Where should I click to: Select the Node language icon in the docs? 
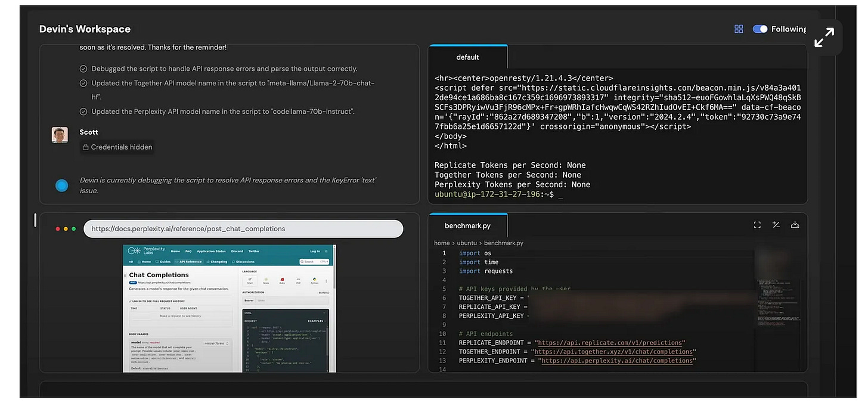pyautogui.click(x=266, y=281)
